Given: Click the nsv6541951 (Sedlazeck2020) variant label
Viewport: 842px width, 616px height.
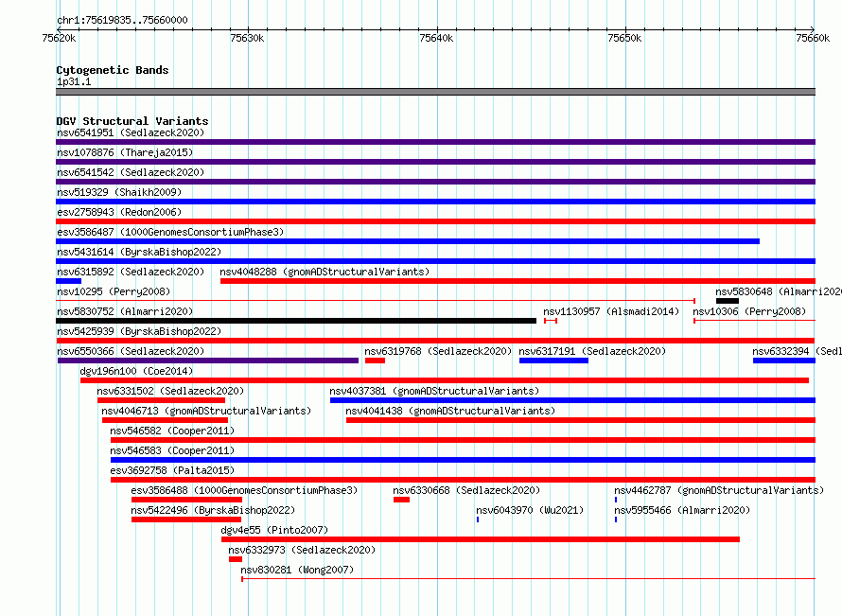Looking at the screenshot, I should pos(131,132).
